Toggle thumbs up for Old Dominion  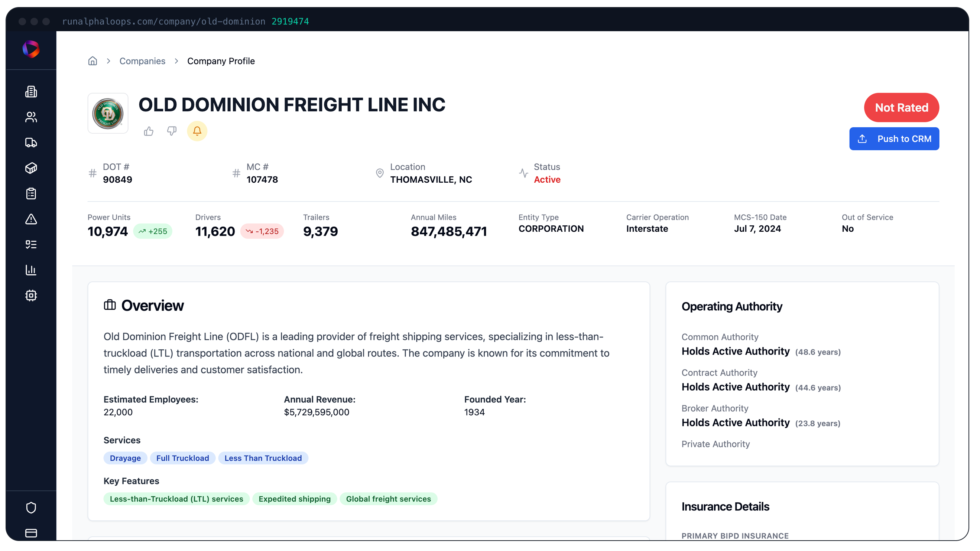149,131
